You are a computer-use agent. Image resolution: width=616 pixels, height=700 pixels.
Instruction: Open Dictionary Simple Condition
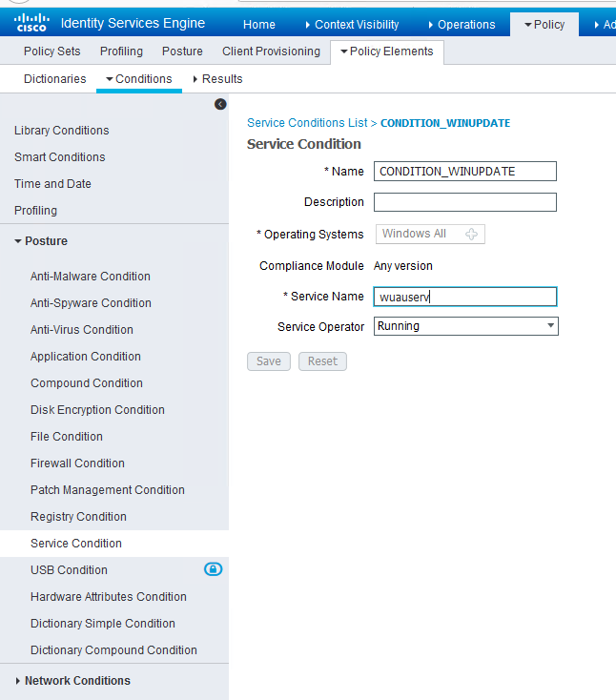(103, 624)
